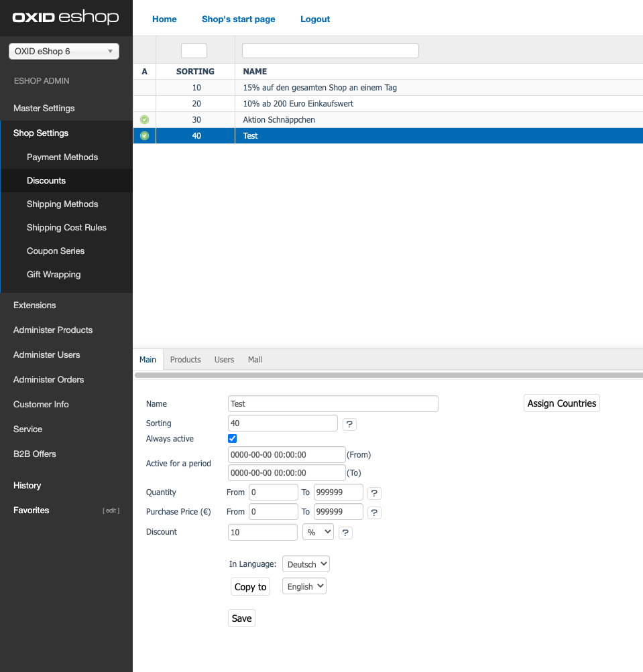The height and width of the screenshot is (672, 643).
Task: Click the Name filter input field
Action: [x=330, y=51]
